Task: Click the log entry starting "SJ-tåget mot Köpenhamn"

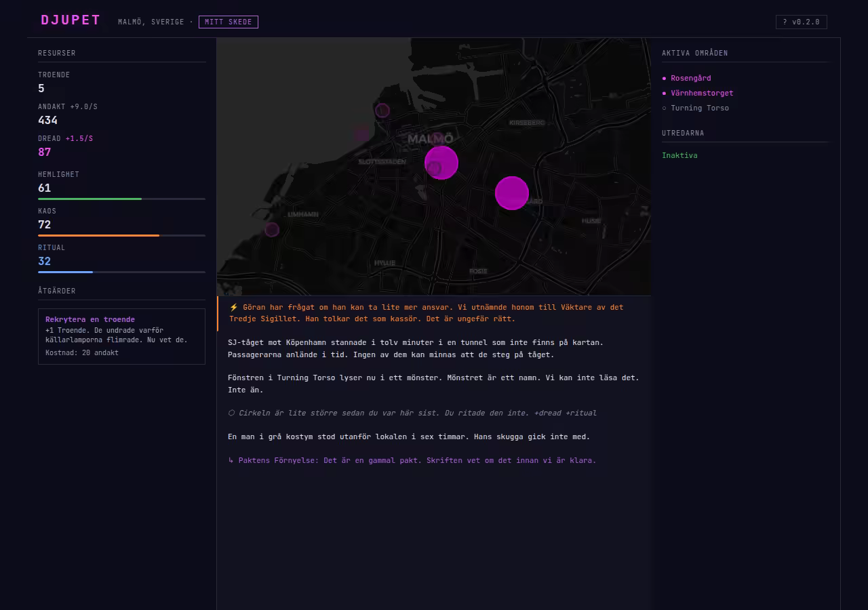Action: 416,348
